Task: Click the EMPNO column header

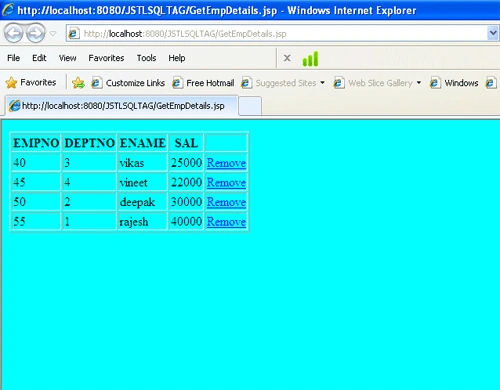Action: [x=36, y=143]
